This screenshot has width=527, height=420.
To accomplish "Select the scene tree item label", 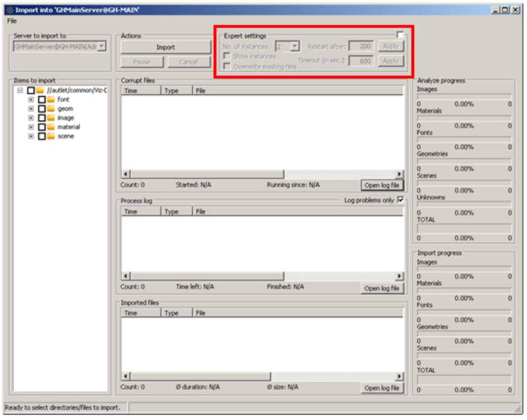I will click(65, 136).
